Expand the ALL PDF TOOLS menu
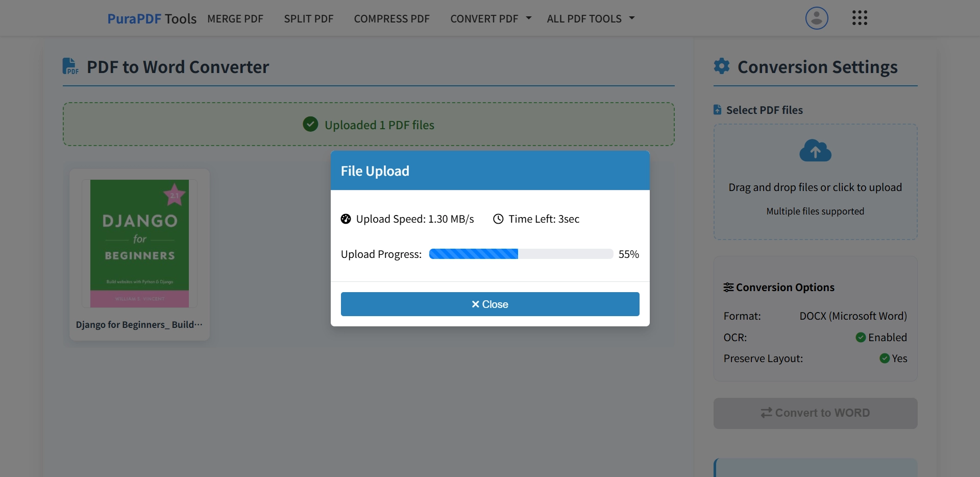 (590, 18)
